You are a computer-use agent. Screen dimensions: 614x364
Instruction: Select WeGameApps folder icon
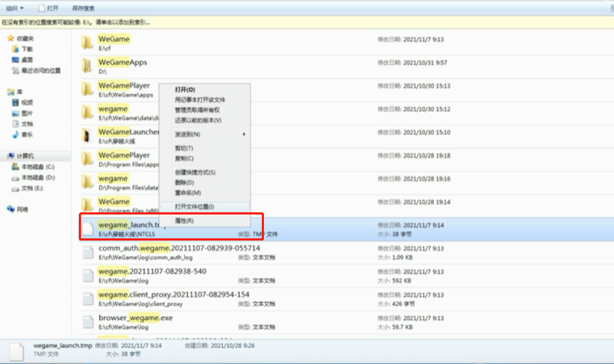click(88, 66)
